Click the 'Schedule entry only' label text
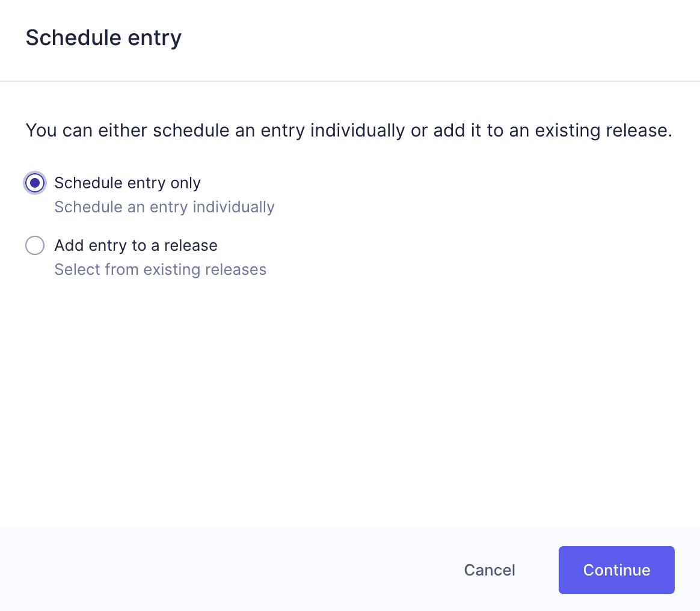The image size is (700, 611). (x=127, y=183)
